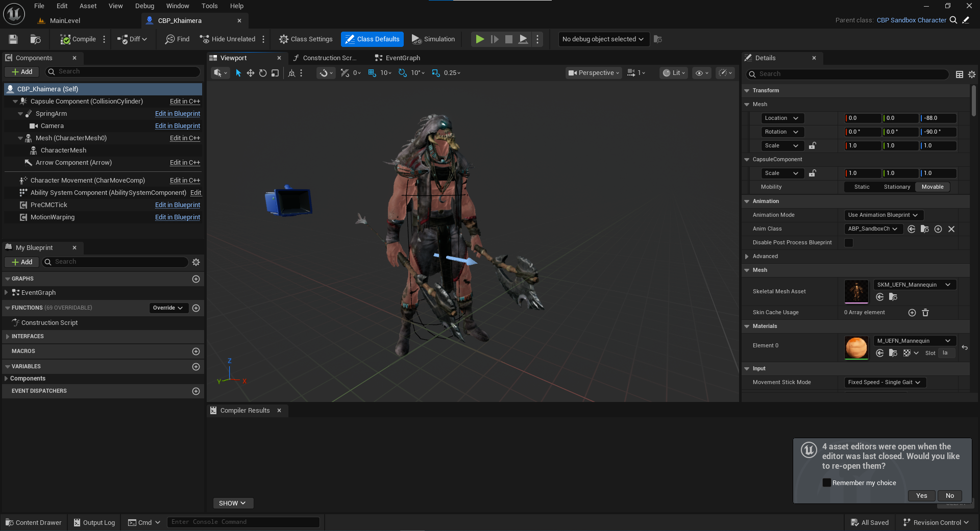Image resolution: width=980 pixels, height=531 pixels.
Task: Open the Lit view mode dropdown
Action: click(x=674, y=73)
